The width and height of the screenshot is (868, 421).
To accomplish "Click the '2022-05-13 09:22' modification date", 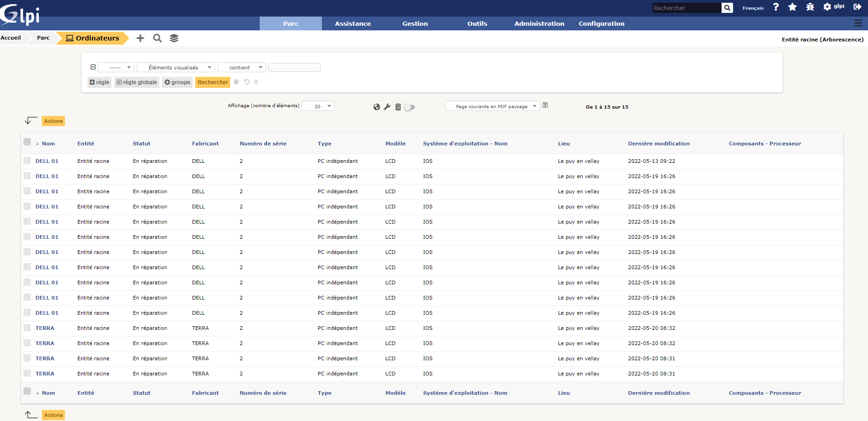I will pyautogui.click(x=652, y=161).
